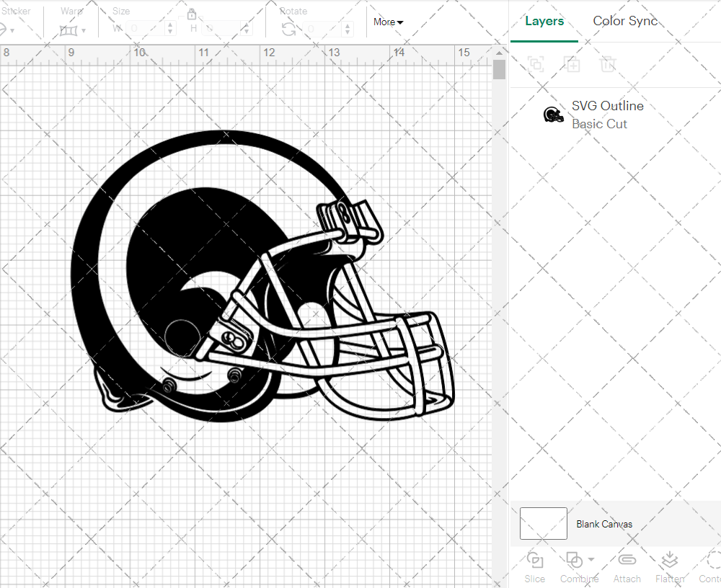Select the Slice tool
This screenshot has height=588, width=721.
pos(534,566)
